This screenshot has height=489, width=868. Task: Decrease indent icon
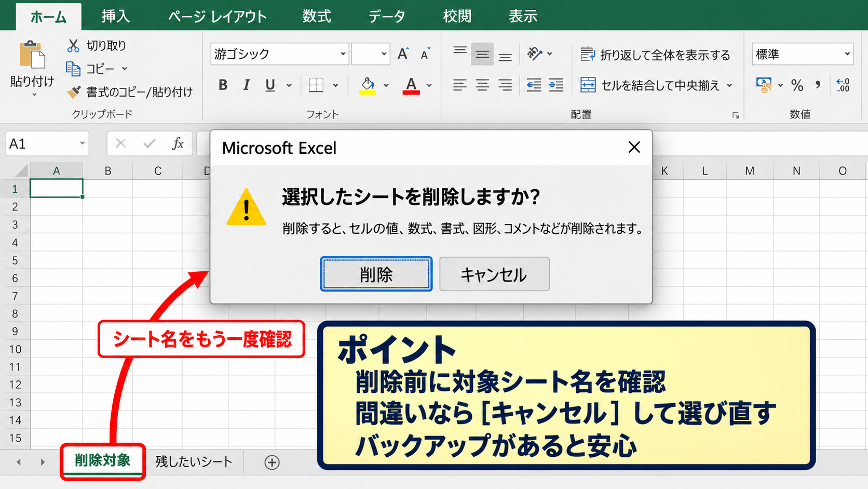coord(534,85)
